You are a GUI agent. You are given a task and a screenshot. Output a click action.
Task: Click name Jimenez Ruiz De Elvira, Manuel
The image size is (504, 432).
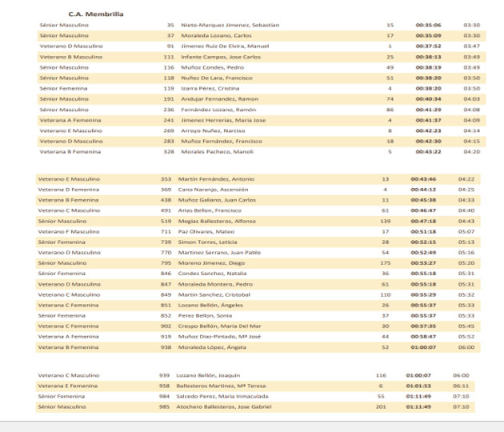click(x=225, y=46)
